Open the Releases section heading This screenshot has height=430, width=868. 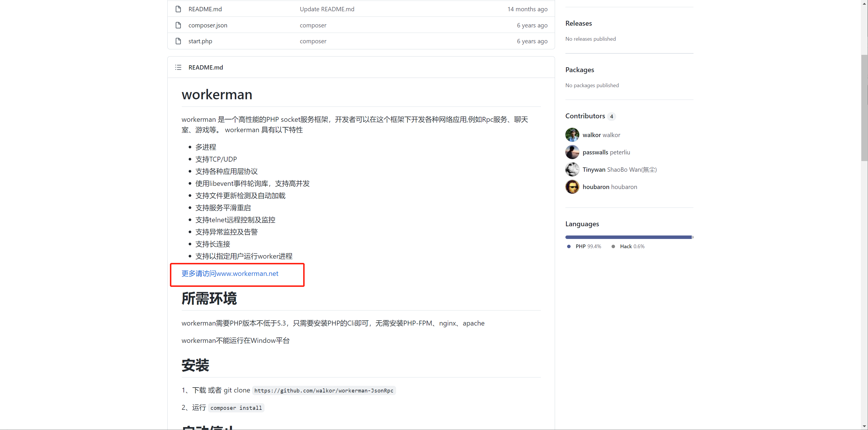tap(578, 23)
